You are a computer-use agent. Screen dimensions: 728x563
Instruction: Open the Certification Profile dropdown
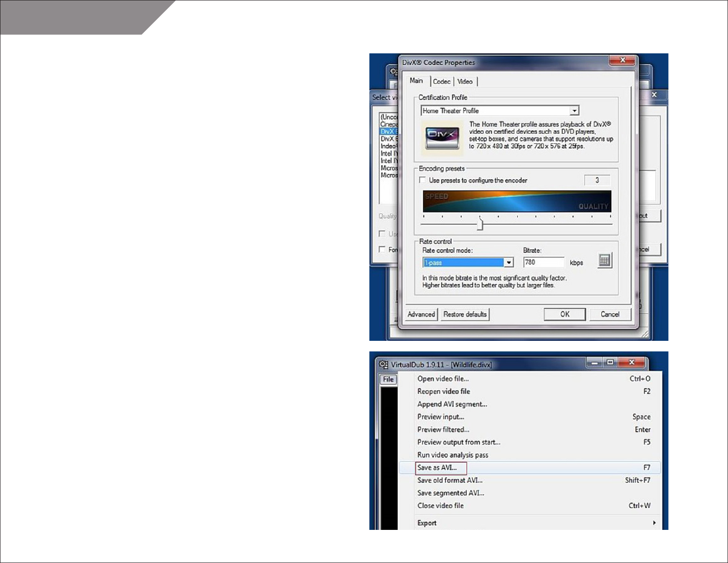pos(574,111)
